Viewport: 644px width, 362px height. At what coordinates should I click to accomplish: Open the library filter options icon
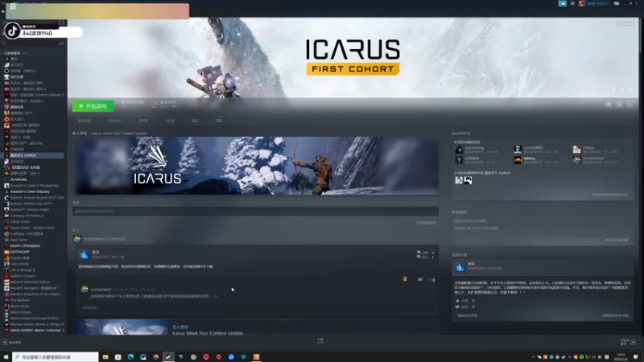[61, 43]
